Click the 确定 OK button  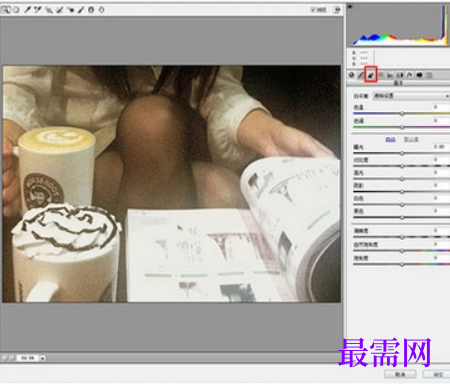[437, 374]
